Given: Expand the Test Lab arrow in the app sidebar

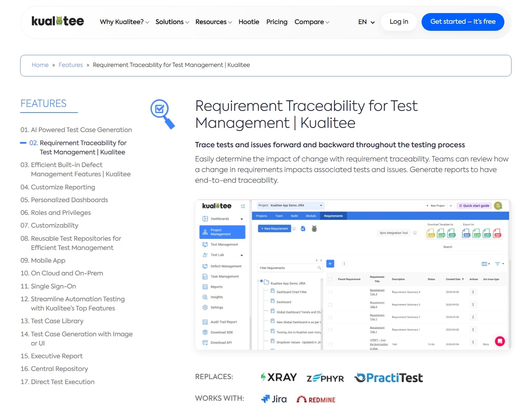Looking at the screenshot, I should pyautogui.click(x=242, y=255).
